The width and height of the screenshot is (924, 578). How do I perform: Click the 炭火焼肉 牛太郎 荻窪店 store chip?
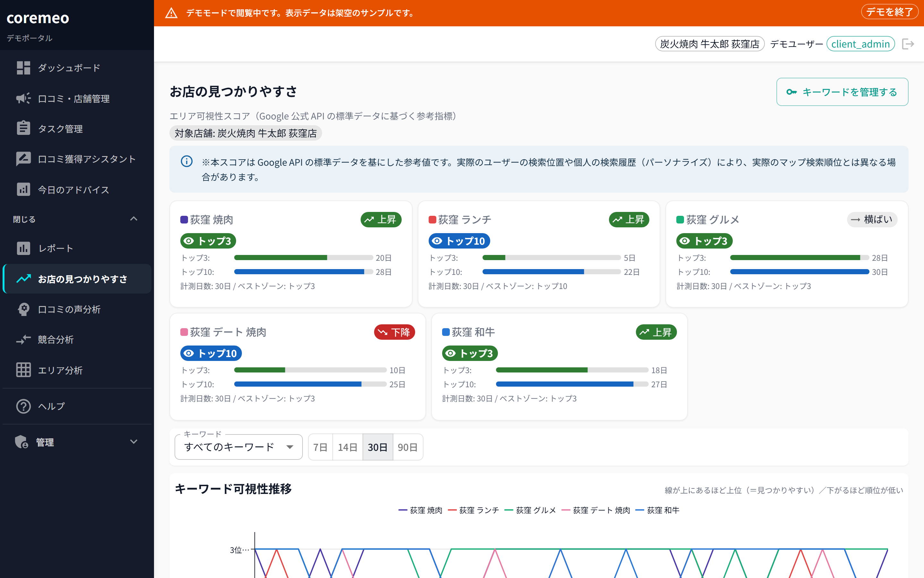(x=710, y=44)
